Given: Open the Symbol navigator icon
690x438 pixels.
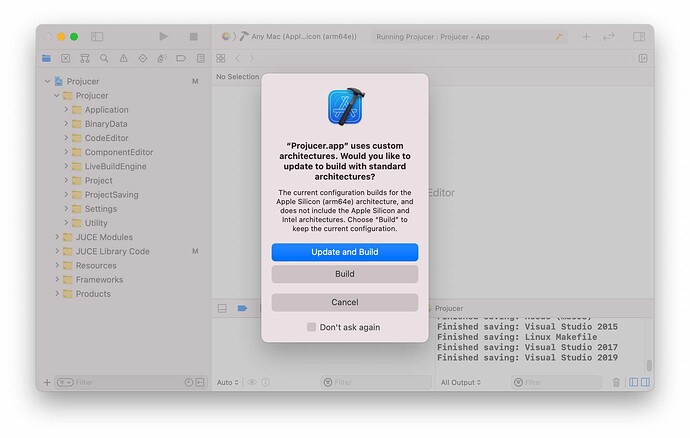Looking at the screenshot, I should [85, 58].
